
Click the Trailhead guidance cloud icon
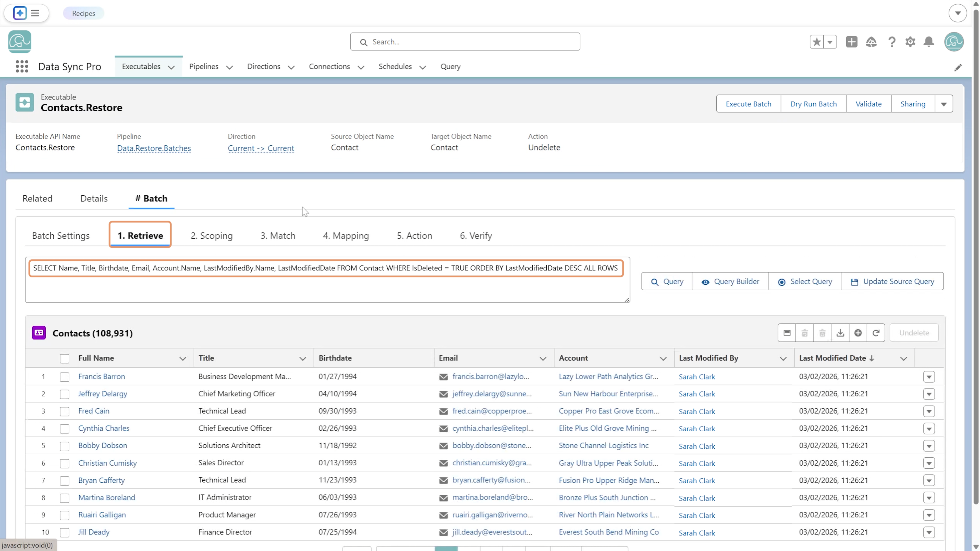(871, 42)
